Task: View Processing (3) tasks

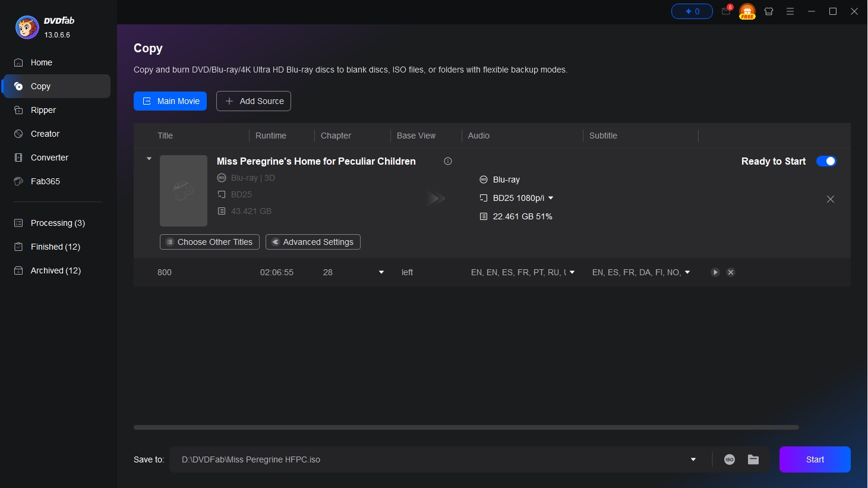Action: pos(56,223)
